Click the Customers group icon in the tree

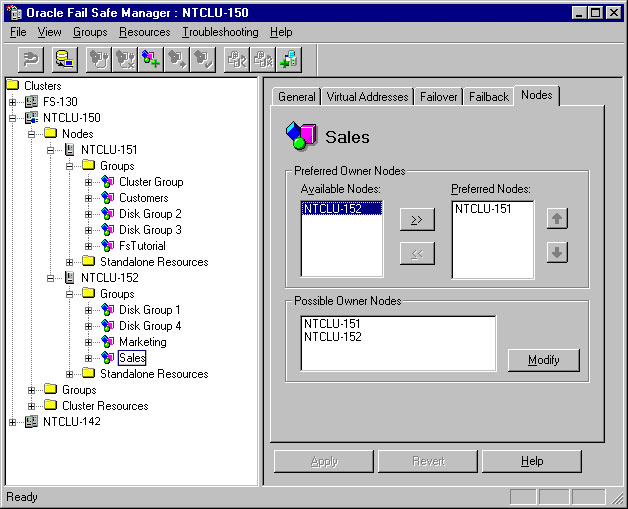107,198
